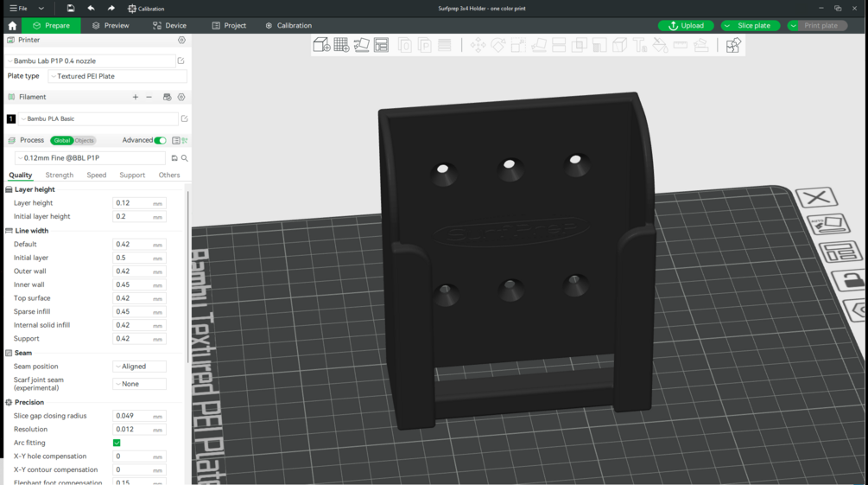Open the Printer settings gear icon
The image size is (868, 485).
[x=181, y=40]
